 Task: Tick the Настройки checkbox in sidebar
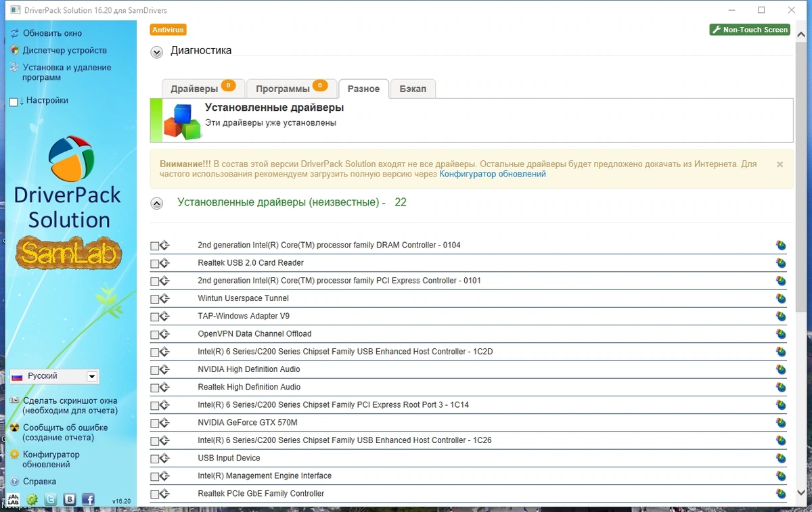[x=14, y=102]
